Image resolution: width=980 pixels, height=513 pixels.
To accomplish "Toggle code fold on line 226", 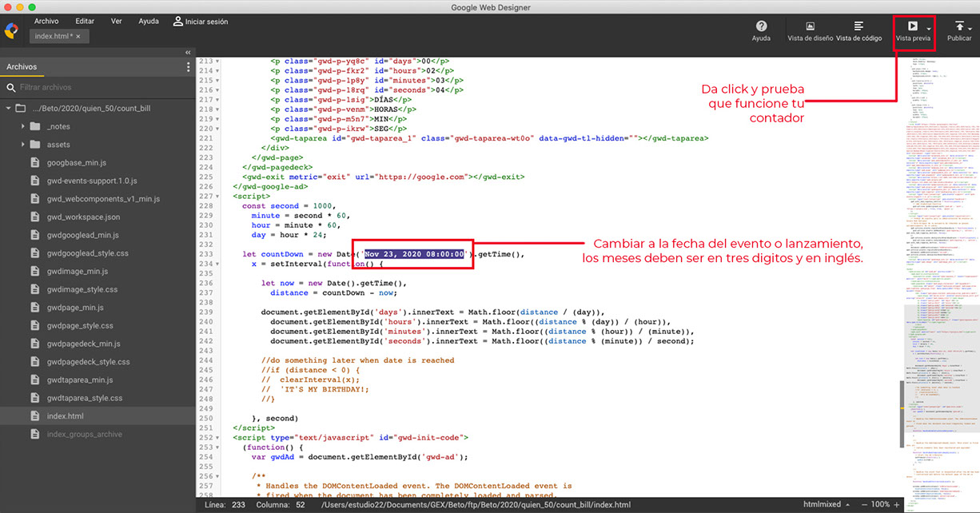I will (218, 196).
